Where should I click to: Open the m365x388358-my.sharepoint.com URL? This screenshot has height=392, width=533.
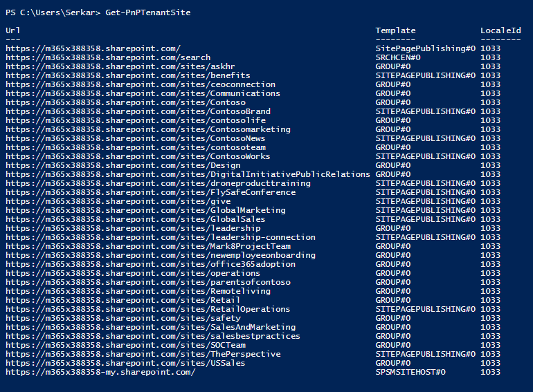(100, 372)
